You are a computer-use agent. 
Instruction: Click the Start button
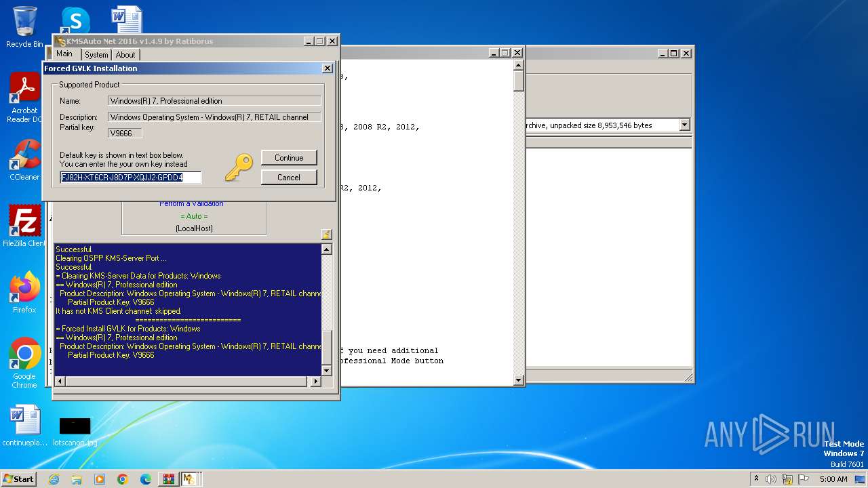(19, 479)
